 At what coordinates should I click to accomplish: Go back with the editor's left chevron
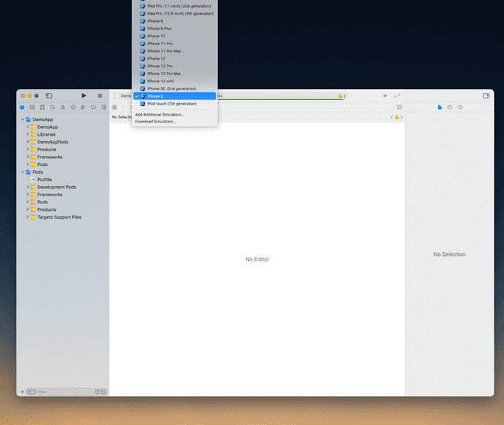123,107
